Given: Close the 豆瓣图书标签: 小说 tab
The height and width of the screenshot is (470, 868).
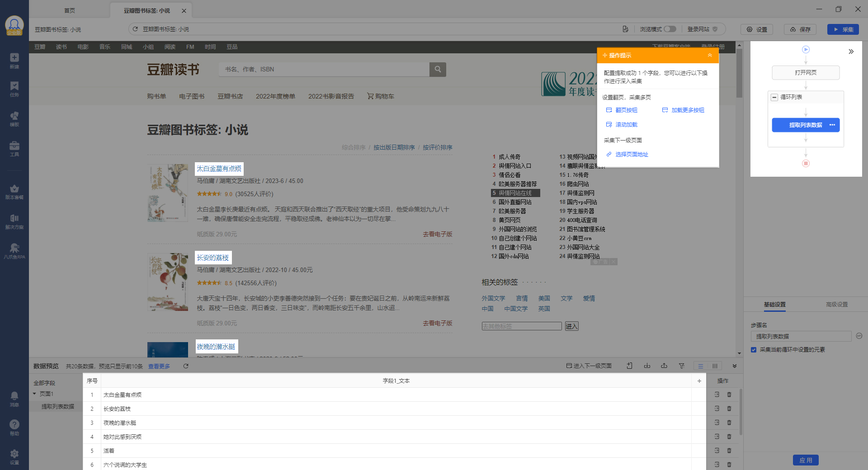Looking at the screenshot, I should [x=184, y=11].
